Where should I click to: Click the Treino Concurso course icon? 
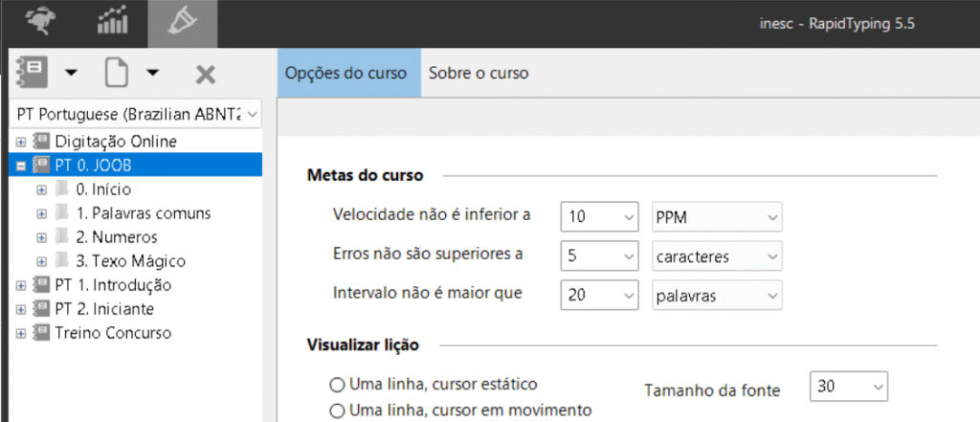click(x=41, y=333)
